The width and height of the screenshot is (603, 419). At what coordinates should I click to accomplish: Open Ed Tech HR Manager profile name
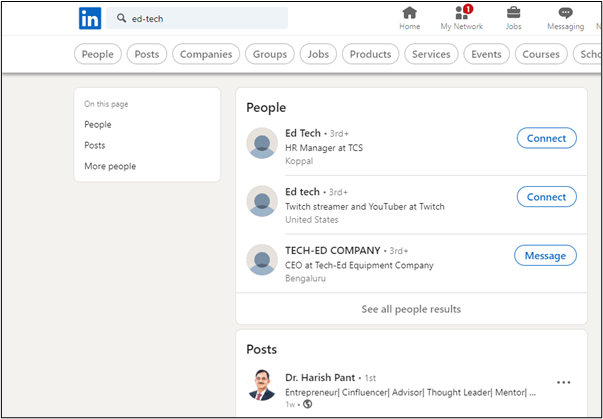pyautogui.click(x=303, y=133)
